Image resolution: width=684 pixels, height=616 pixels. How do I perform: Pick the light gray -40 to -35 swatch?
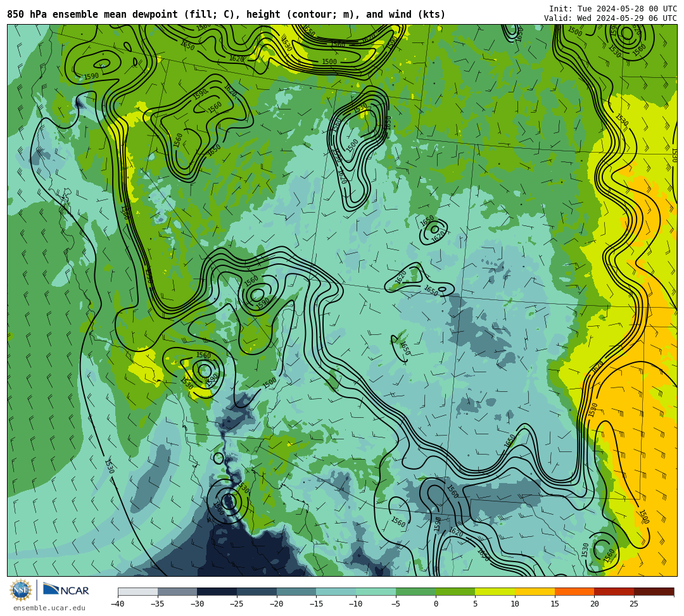coord(137,591)
